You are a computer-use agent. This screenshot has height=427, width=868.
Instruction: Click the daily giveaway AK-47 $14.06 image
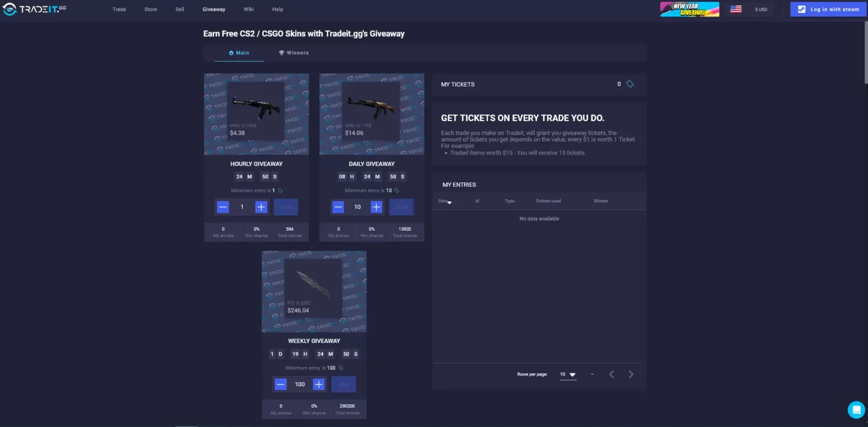click(x=371, y=111)
